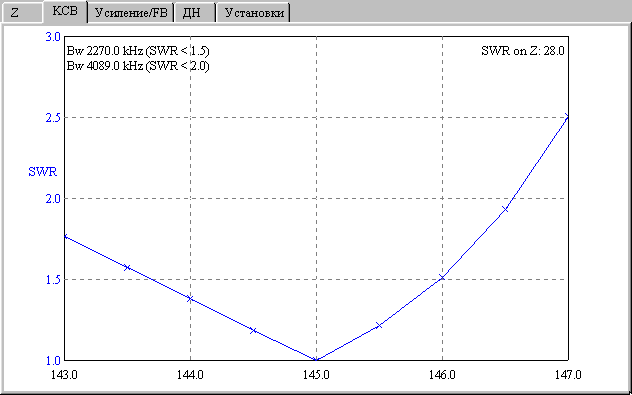Click the SWR minimum marker at 145.0

tap(316, 360)
